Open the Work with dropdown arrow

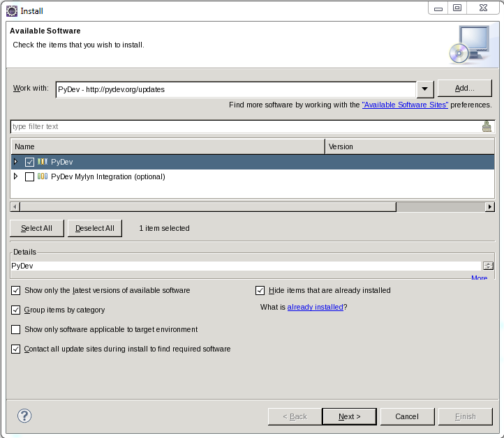(x=425, y=89)
